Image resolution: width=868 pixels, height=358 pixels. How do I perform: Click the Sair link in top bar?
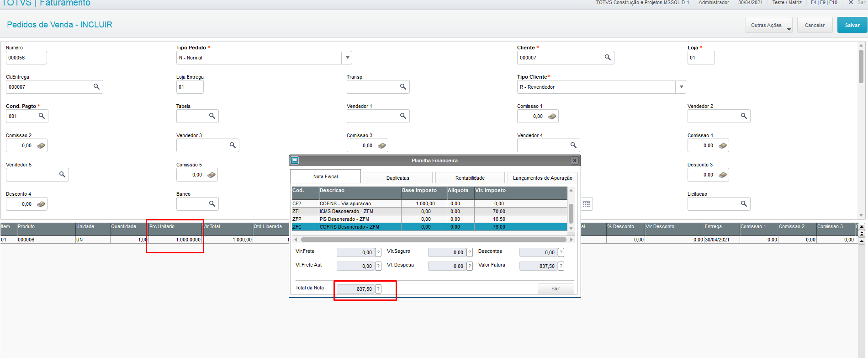(857, 3)
